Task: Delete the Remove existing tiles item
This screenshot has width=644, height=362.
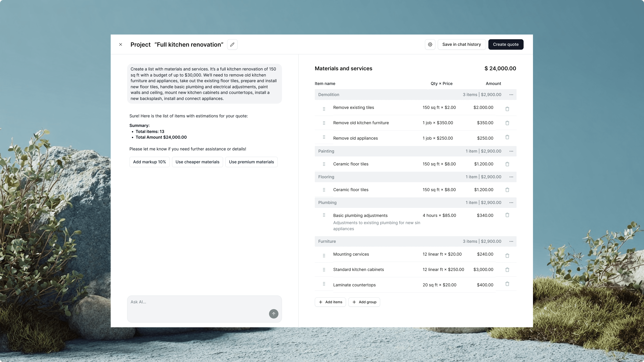Action: tap(507, 109)
